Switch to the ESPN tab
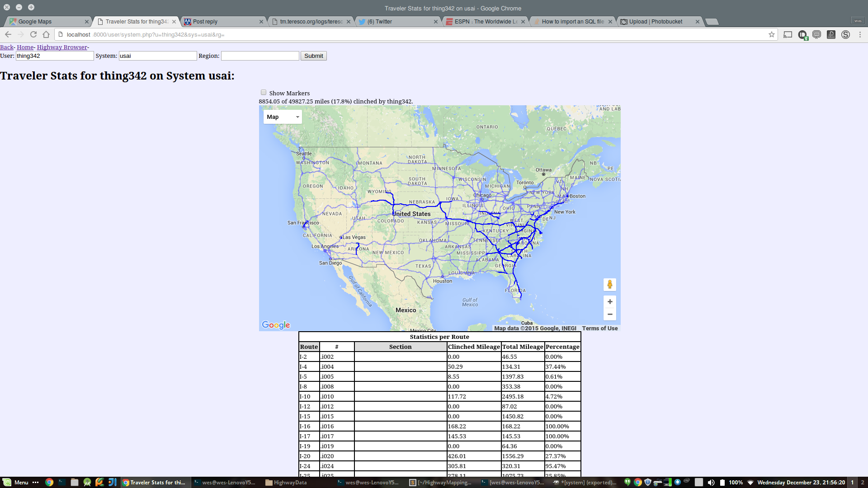The height and width of the screenshot is (488, 868). [x=485, y=22]
